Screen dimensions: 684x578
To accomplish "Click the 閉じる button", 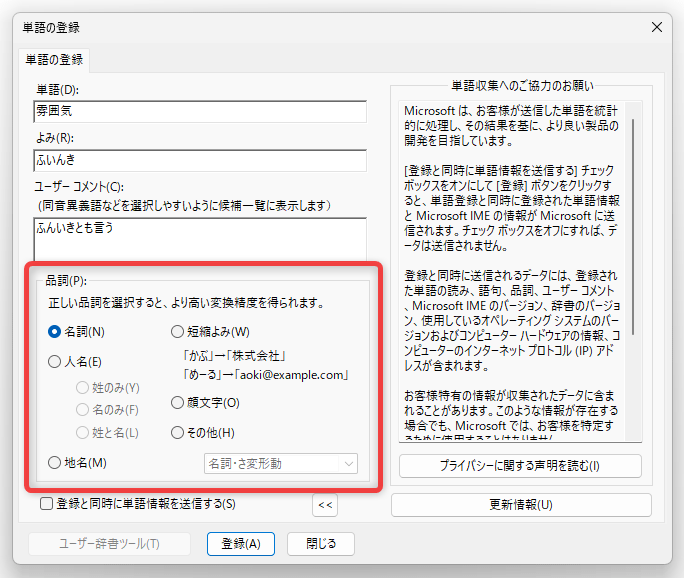I will pos(321,544).
